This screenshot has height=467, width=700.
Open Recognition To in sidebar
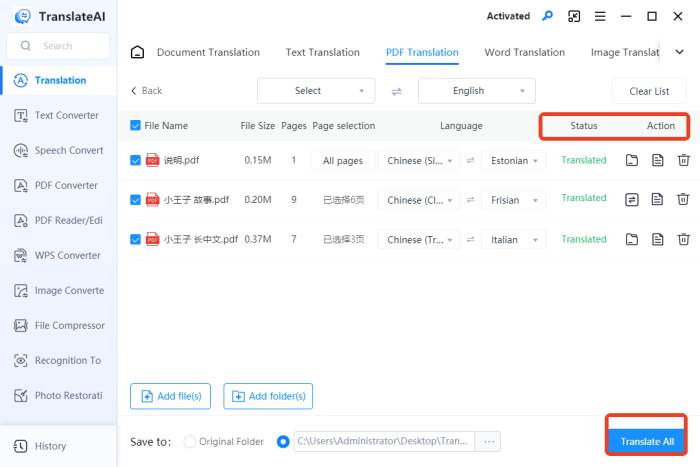tap(58, 360)
